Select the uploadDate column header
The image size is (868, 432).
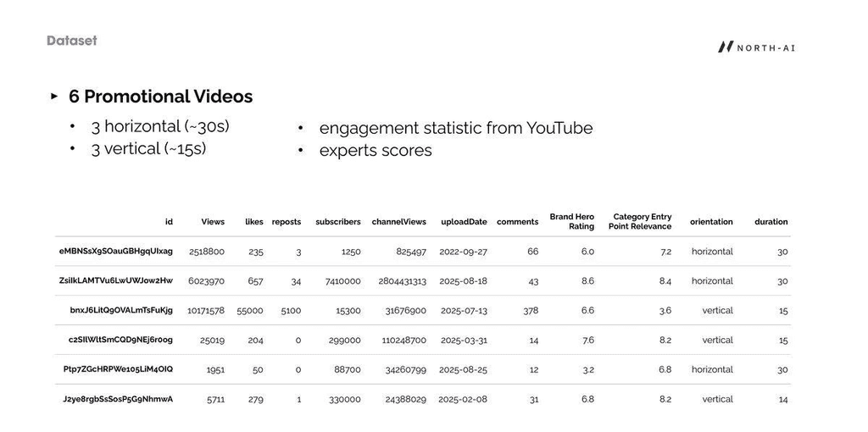point(464,222)
